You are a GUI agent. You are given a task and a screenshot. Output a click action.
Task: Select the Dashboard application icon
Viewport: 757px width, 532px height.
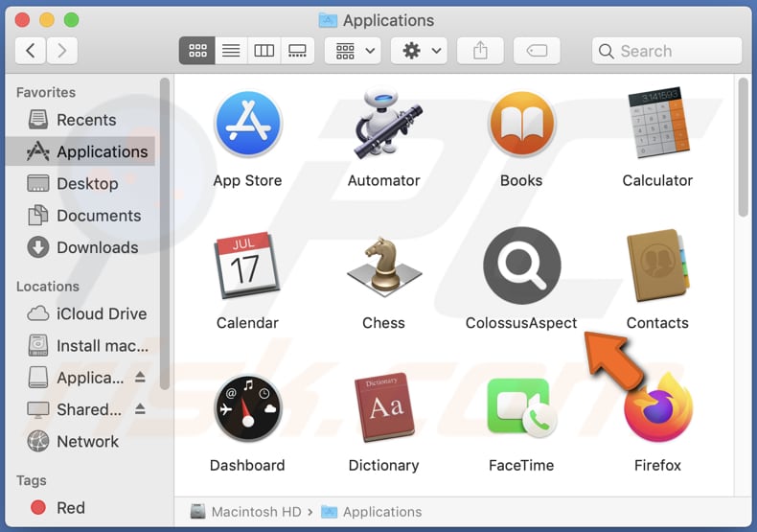[247, 408]
